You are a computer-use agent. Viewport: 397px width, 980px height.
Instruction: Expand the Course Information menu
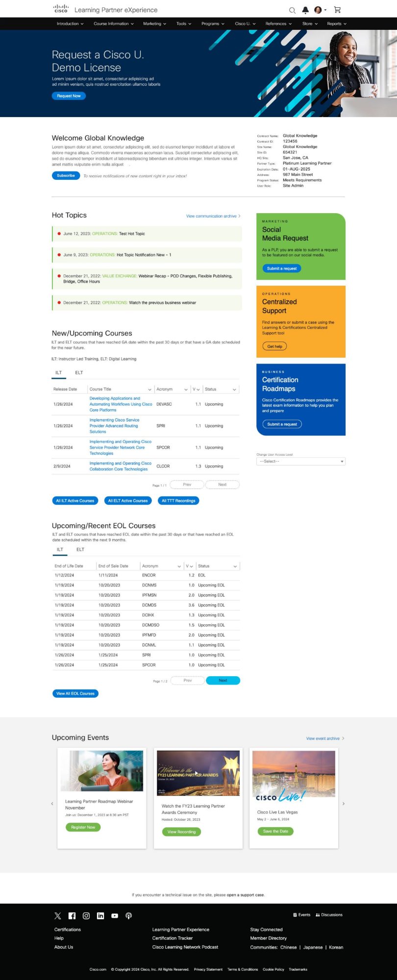pyautogui.click(x=113, y=24)
